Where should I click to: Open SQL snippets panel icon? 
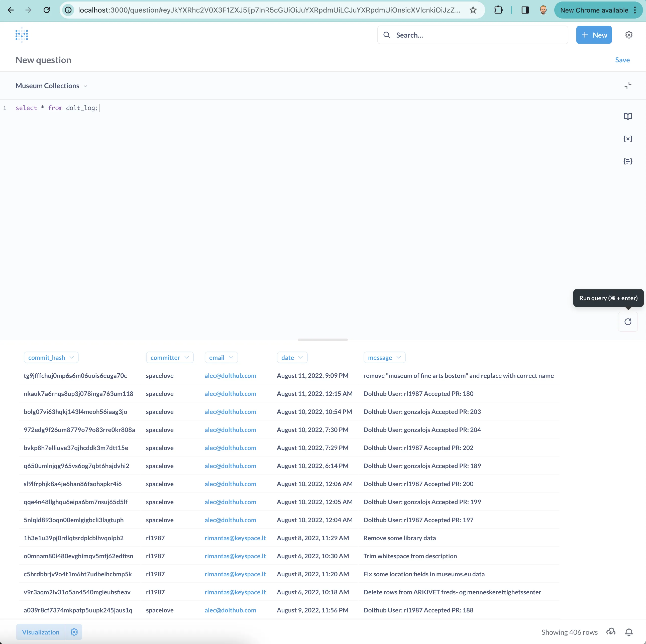628,161
